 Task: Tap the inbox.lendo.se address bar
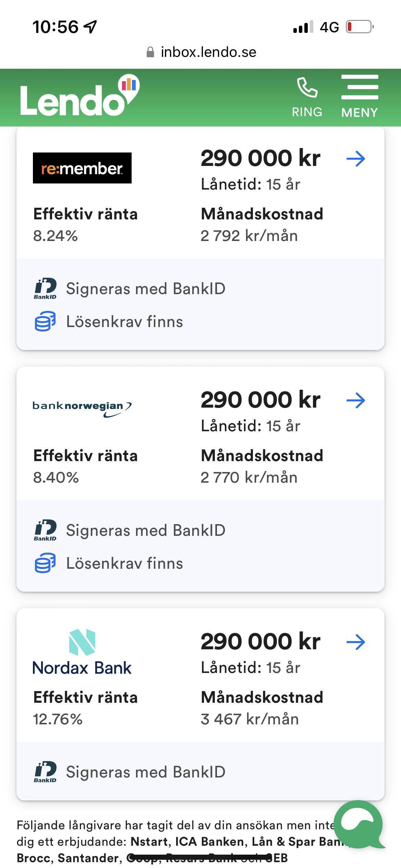[202, 52]
